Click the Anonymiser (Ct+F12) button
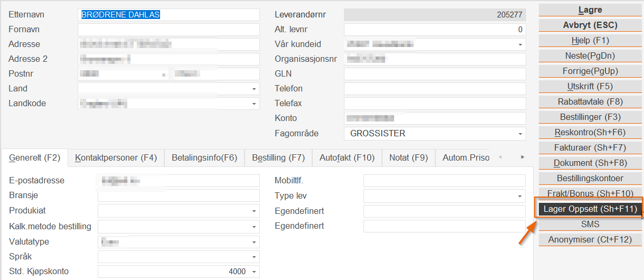Screen dimensions: 644x280 point(590,240)
